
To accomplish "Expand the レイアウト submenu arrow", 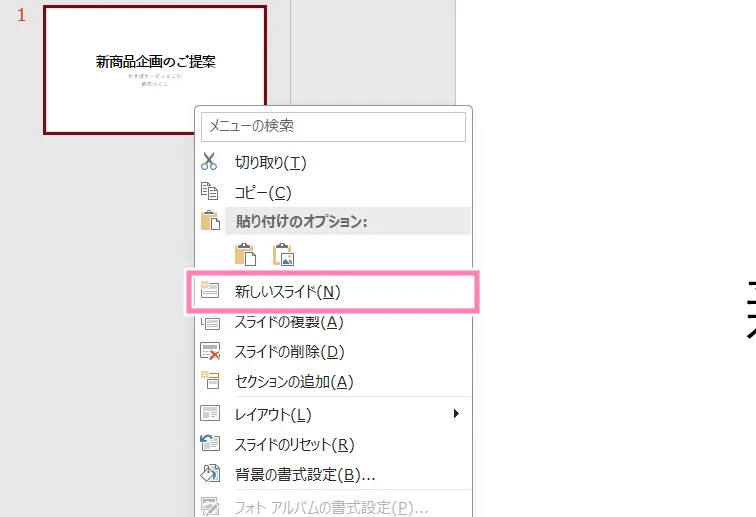I will click(456, 413).
